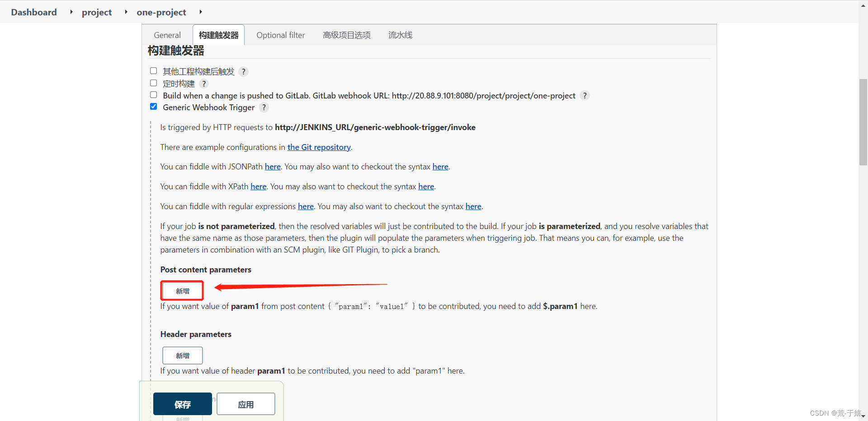Open the Git repository link
Image resolution: width=868 pixels, height=421 pixels.
319,147
